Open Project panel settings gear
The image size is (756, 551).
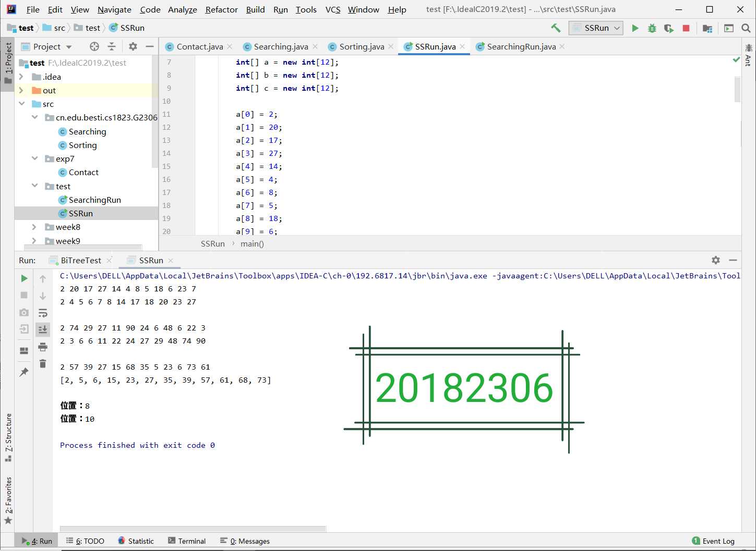pyautogui.click(x=133, y=46)
